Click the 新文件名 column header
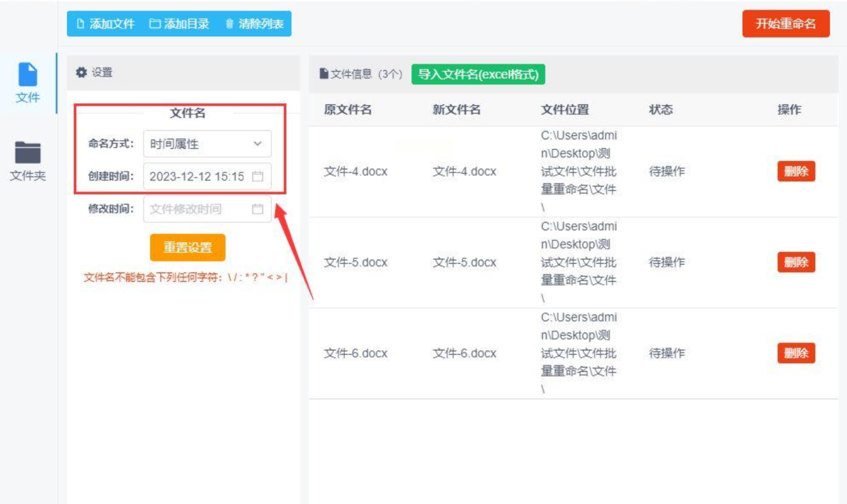The image size is (847, 504). 456,110
